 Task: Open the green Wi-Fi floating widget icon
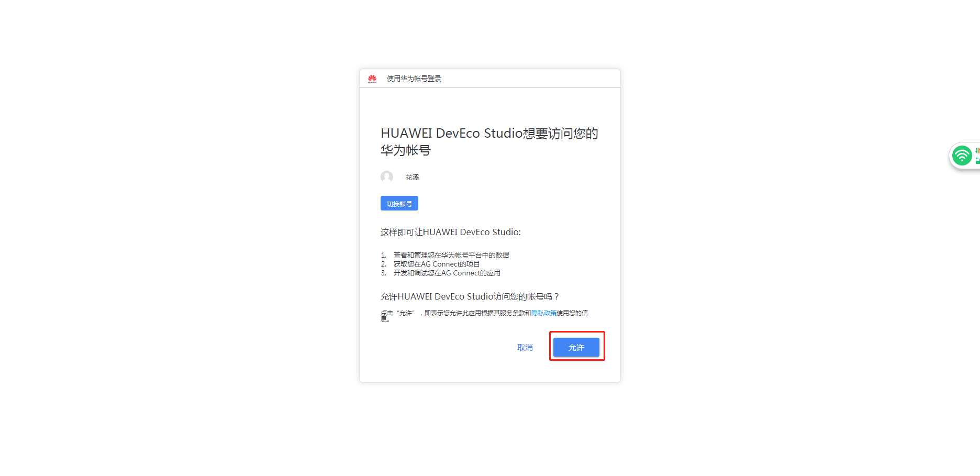tap(962, 156)
